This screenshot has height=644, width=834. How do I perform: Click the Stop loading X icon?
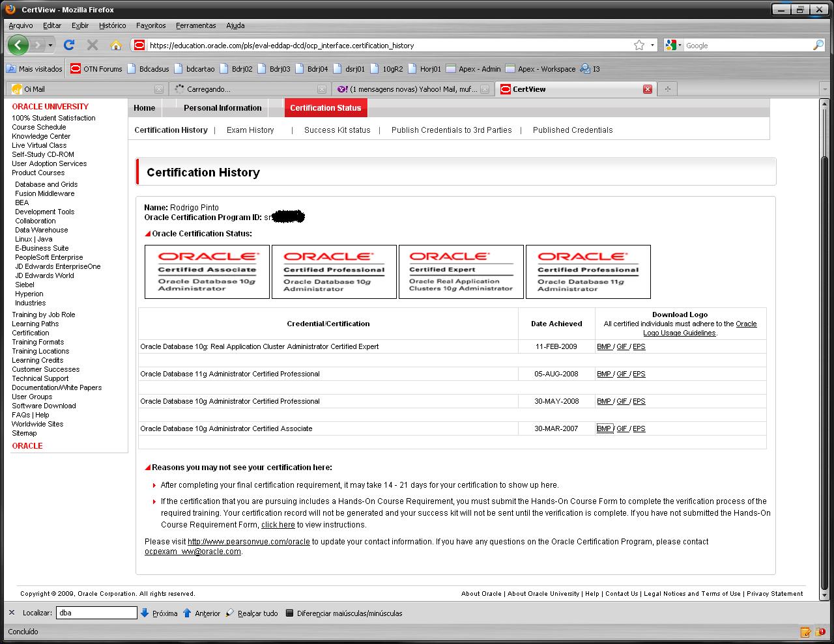93,45
